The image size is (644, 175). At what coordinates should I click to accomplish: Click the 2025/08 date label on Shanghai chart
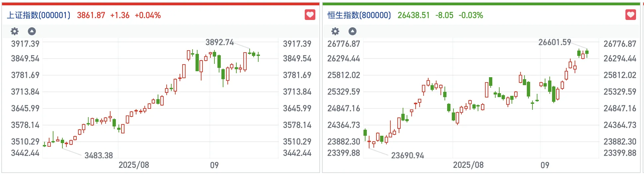coord(134,165)
